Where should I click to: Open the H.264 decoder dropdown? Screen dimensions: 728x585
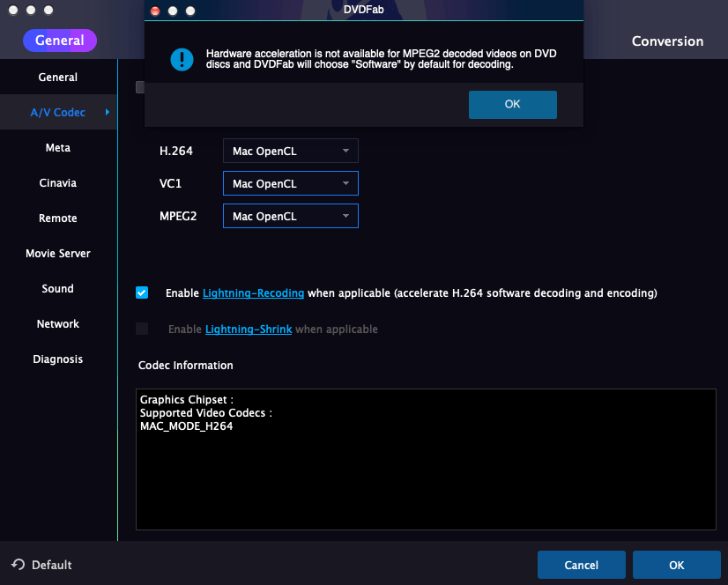[x=291, y=151]
